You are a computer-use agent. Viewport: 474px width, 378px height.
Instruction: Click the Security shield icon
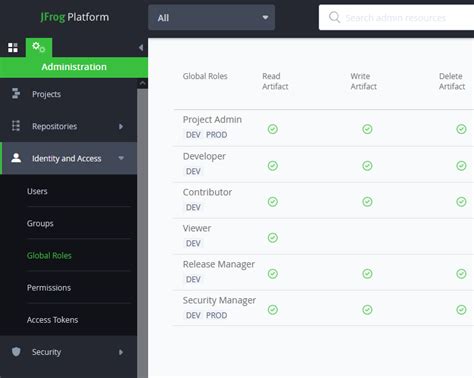[16, 352]
